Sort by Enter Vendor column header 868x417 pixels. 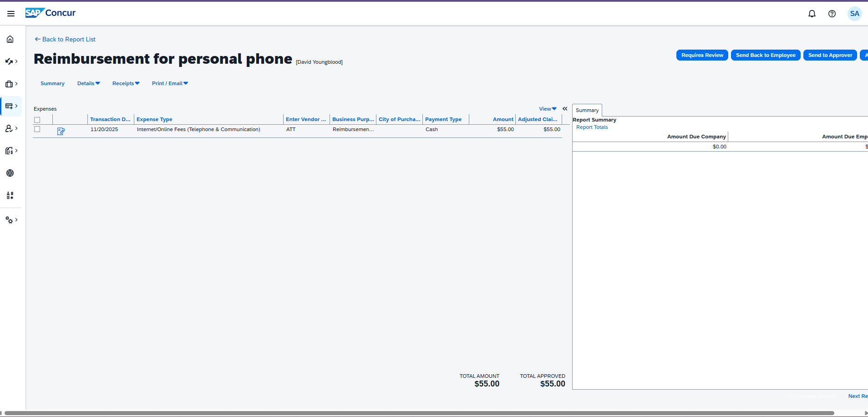point(306,119)
